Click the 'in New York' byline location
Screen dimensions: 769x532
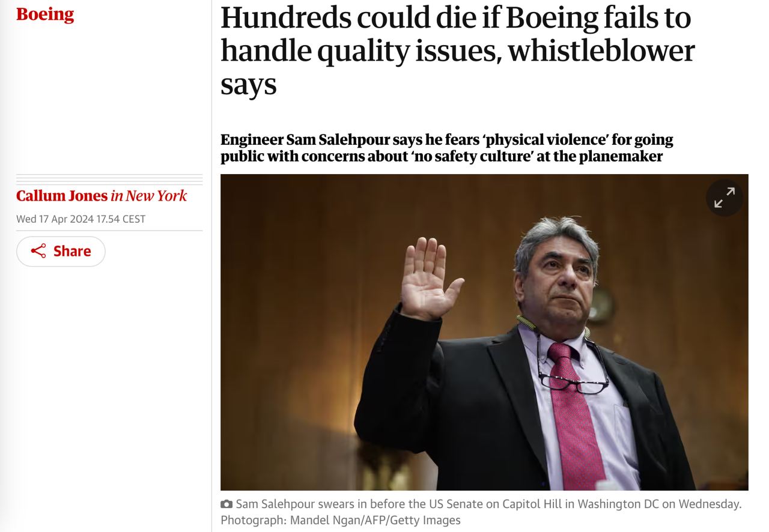[149, 196]
